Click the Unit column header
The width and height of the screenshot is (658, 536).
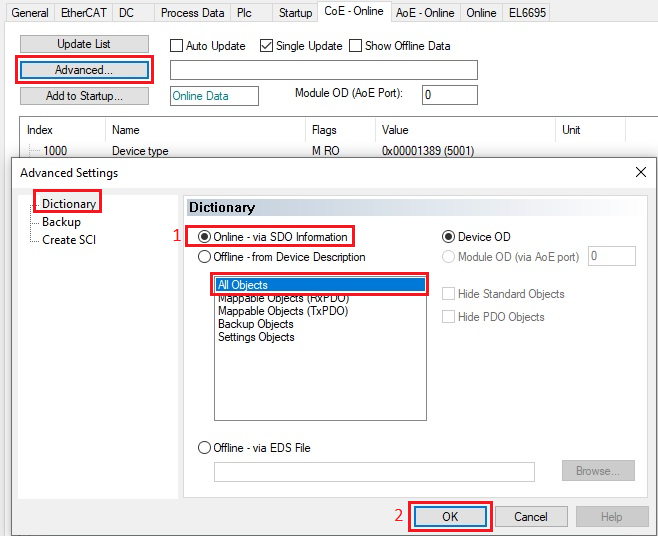[590, 130]
